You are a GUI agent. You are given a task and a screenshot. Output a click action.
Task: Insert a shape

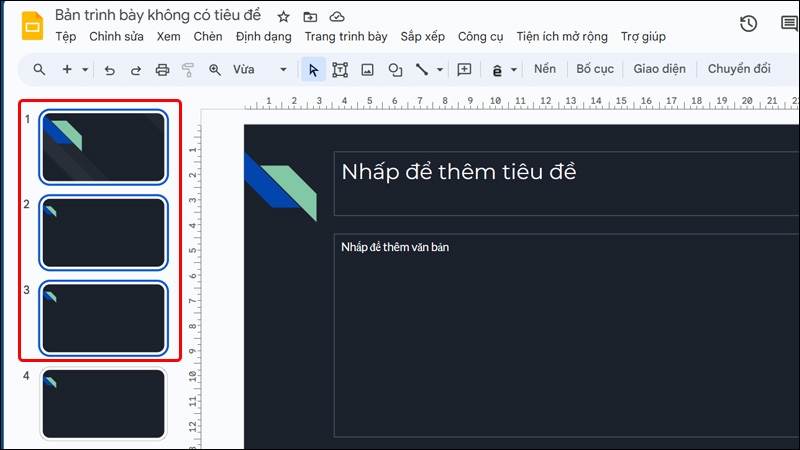click(395, 70)
